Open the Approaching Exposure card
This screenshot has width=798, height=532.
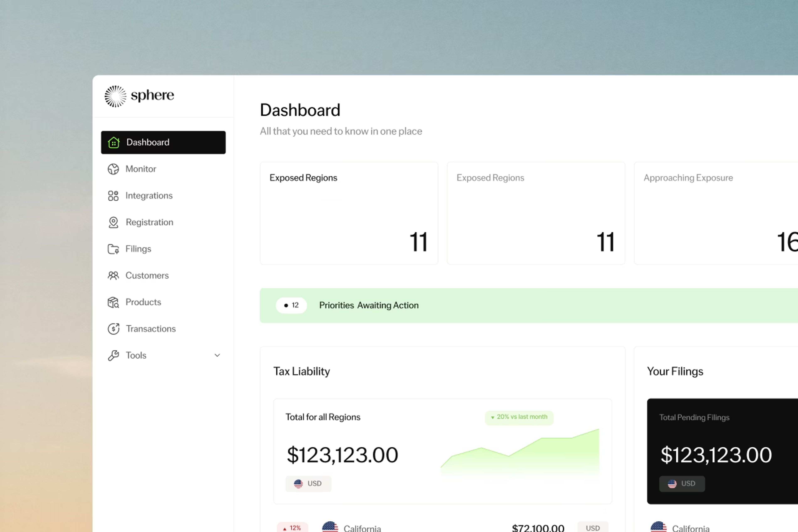pyautogui.click(x=716, y=213)
